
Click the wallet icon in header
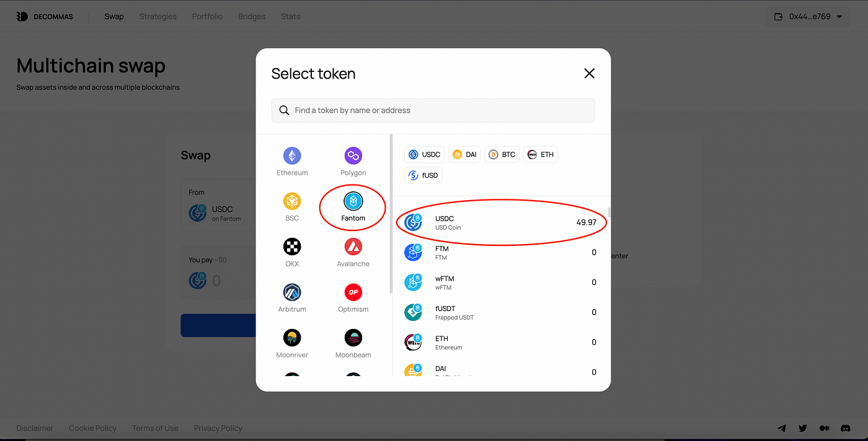click(x=778, y=17)
